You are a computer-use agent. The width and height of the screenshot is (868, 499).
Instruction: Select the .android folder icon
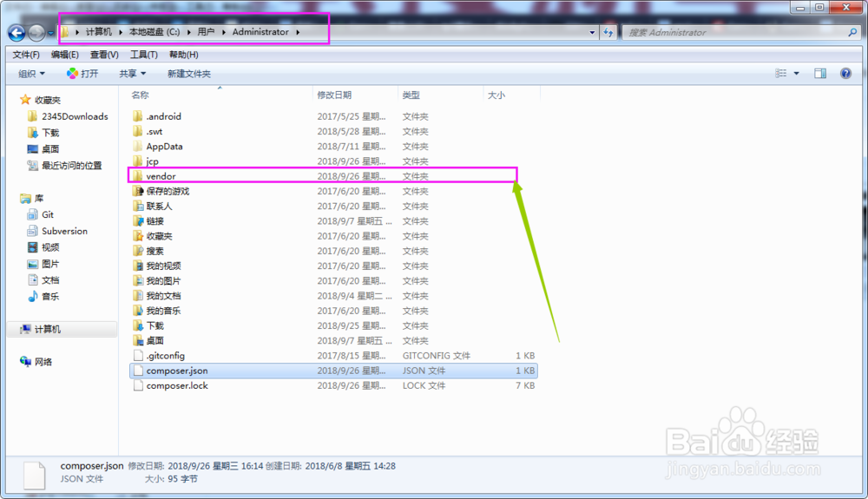(x=138, y=116)
